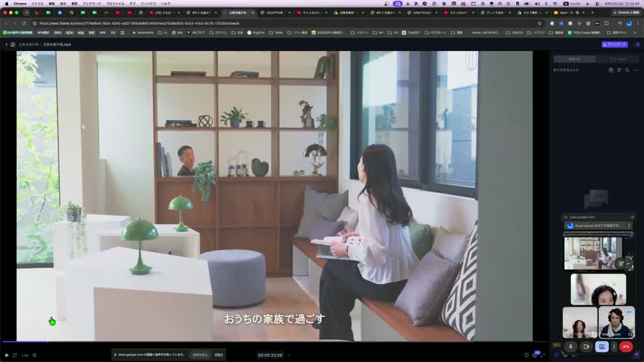
Task: Click the timecode display 00:00:33;09
Action: (270, 355)
